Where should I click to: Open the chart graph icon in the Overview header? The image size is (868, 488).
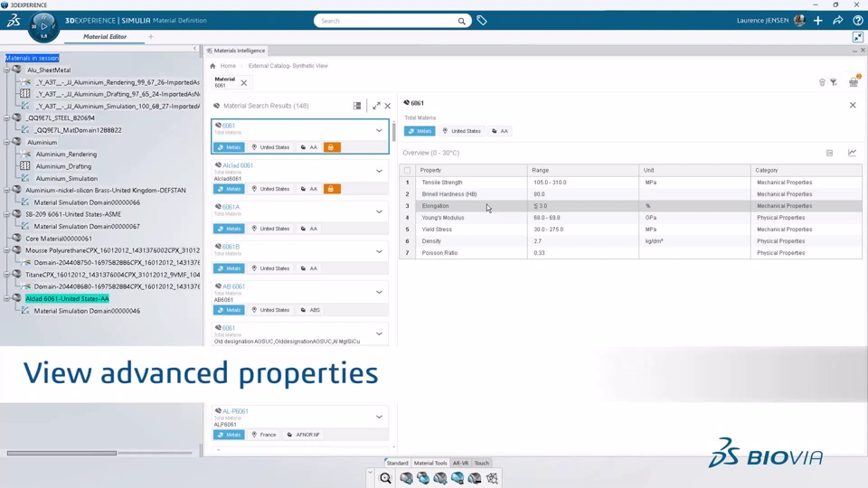point(852,153)
